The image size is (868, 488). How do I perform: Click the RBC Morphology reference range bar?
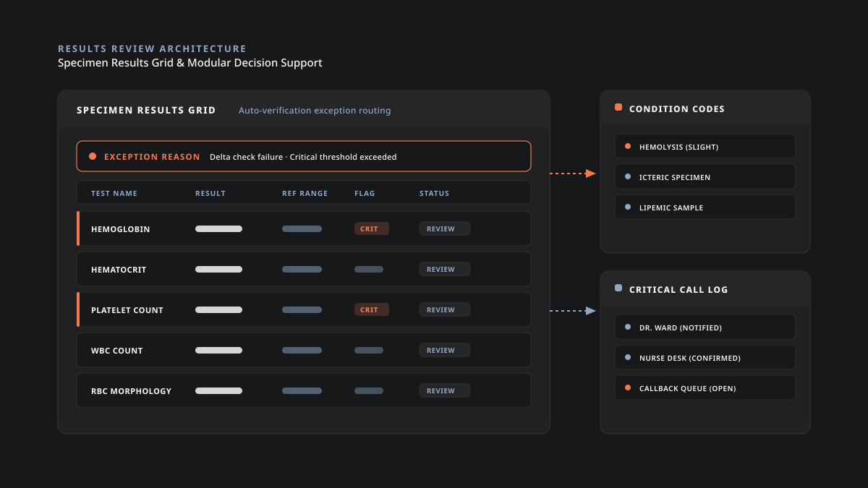tap(302, 390)
